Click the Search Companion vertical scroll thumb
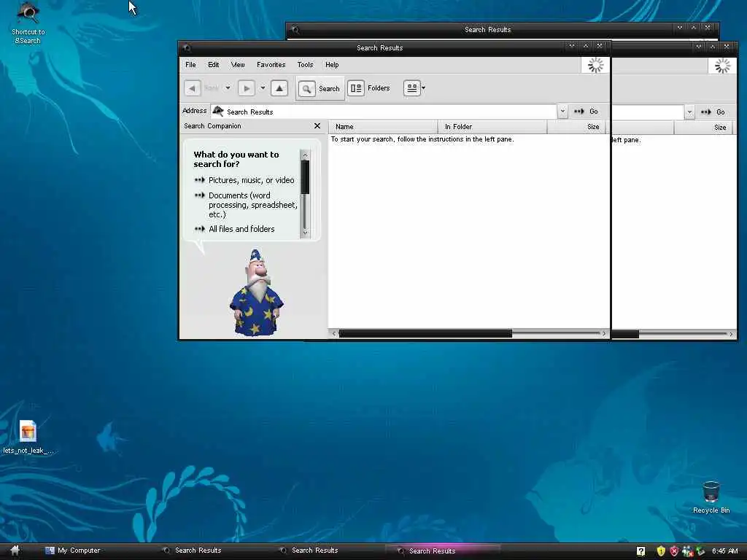The height and width of the screenshot is (560, 747). click(x=306, y=177)
